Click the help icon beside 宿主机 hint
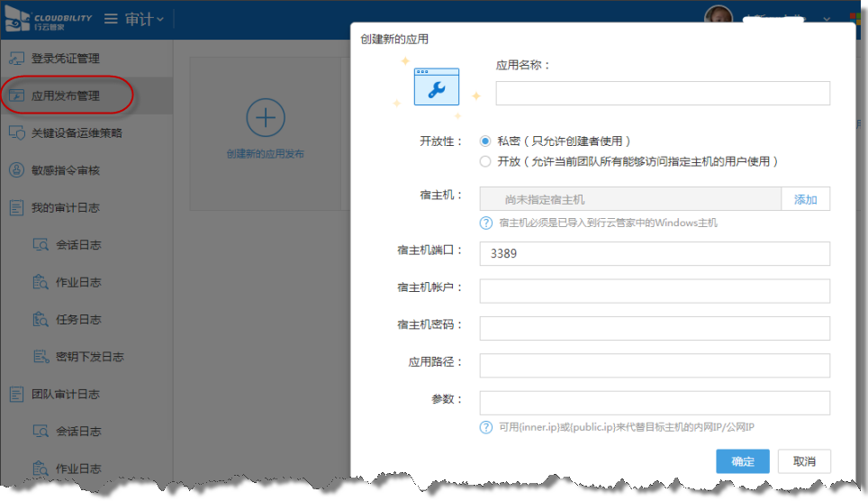 485,223
